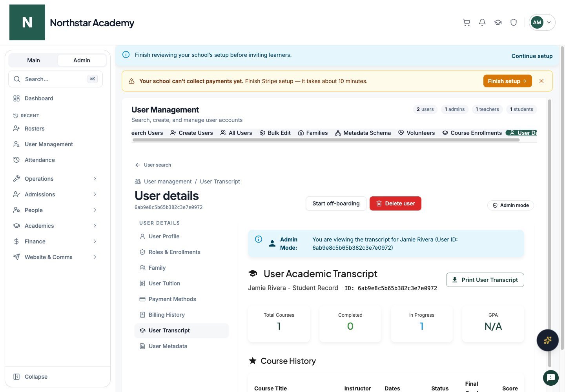Open the Course Enrollments tab

(472, 133)
